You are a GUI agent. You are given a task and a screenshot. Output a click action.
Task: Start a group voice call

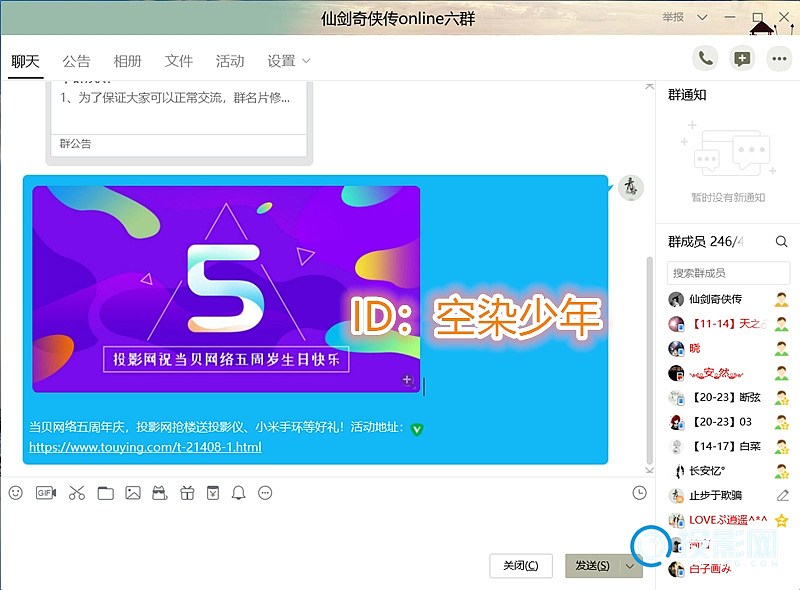(705, 59)
